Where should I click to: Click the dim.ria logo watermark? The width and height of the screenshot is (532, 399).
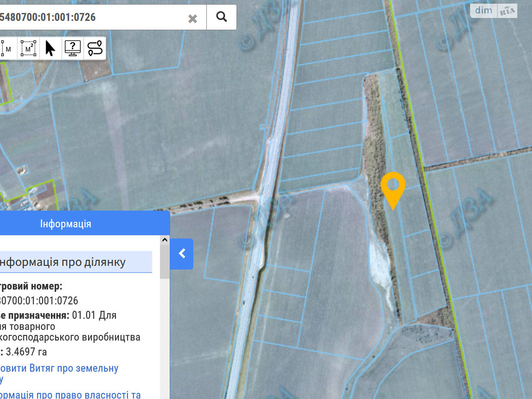click(x=494, y=11)
